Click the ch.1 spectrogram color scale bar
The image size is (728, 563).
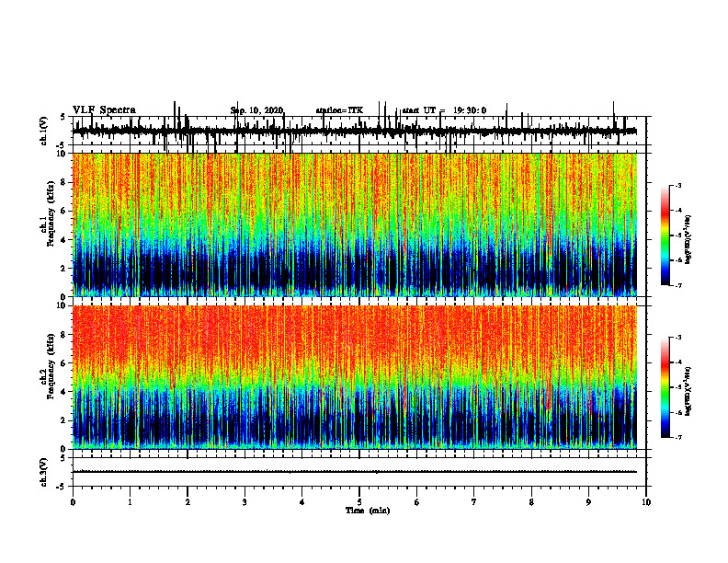665,236
